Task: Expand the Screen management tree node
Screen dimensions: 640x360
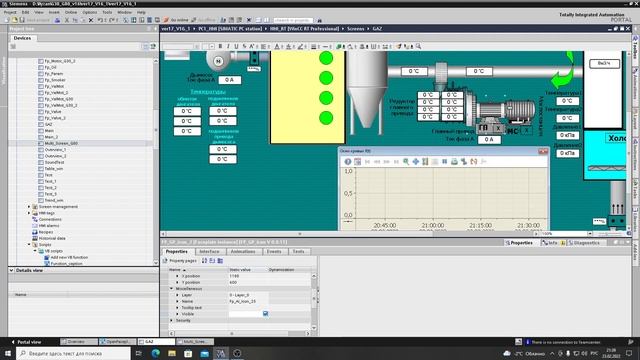Action: pyautogui.click(x=29, y=207)
